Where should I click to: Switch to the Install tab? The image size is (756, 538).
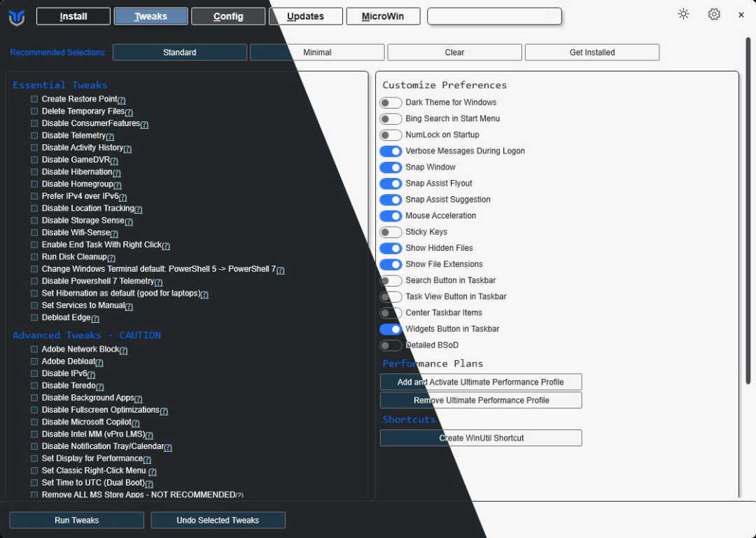click(x=73, y=16)
